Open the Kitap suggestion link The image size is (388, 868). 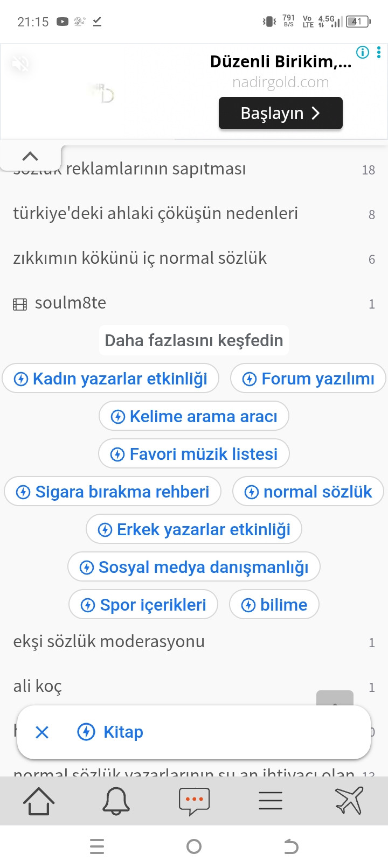tap(123, 732)
